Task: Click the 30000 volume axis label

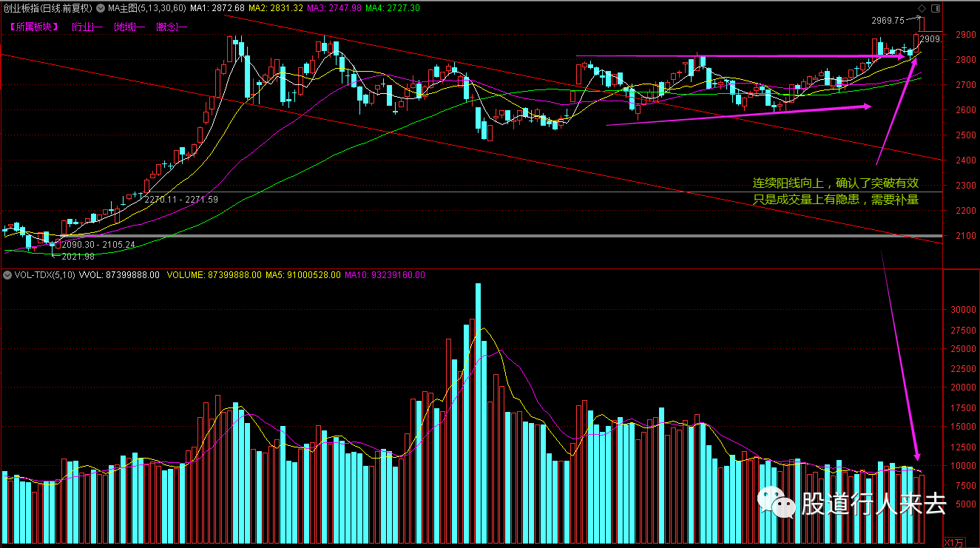Action: [964, 310]
